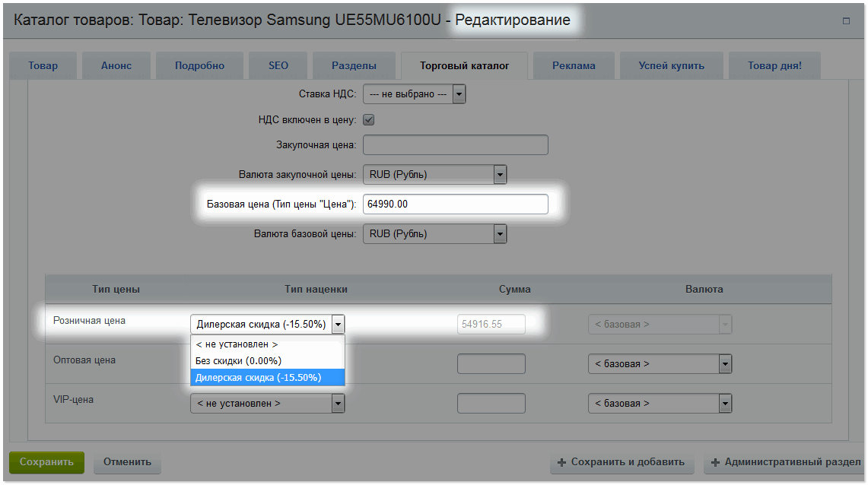Click the Тип цены column header

(116, 289)
